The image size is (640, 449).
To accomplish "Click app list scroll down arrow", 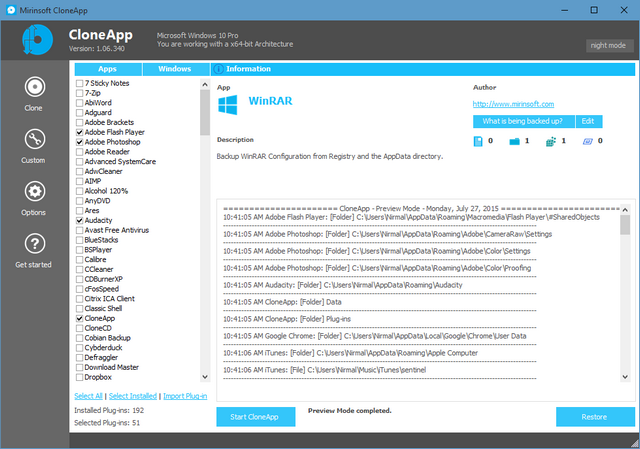I will coord(205,377).
